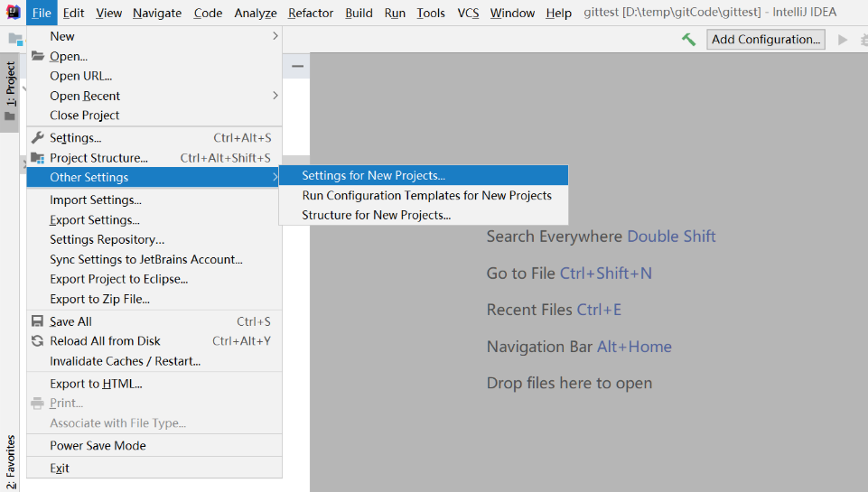Choose Exit from File menu
The width and height of the screenshot is (868, 492).
pos(154,469)
